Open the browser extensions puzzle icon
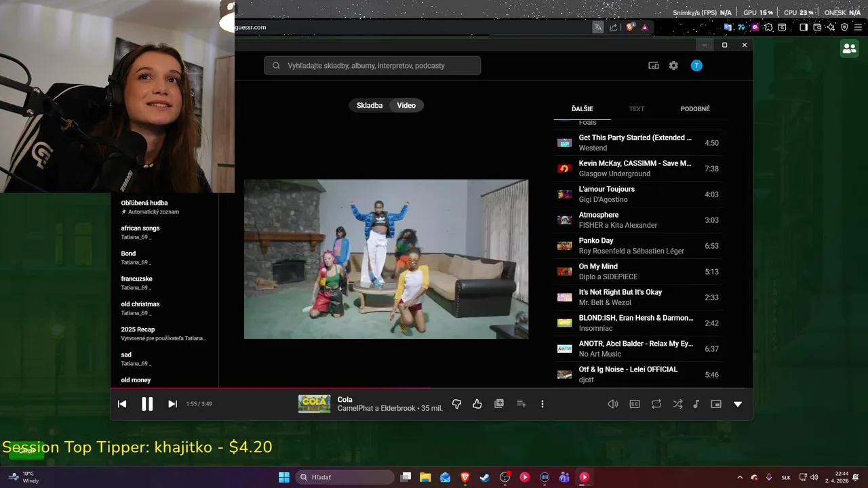868x488 pixels. 768,27
